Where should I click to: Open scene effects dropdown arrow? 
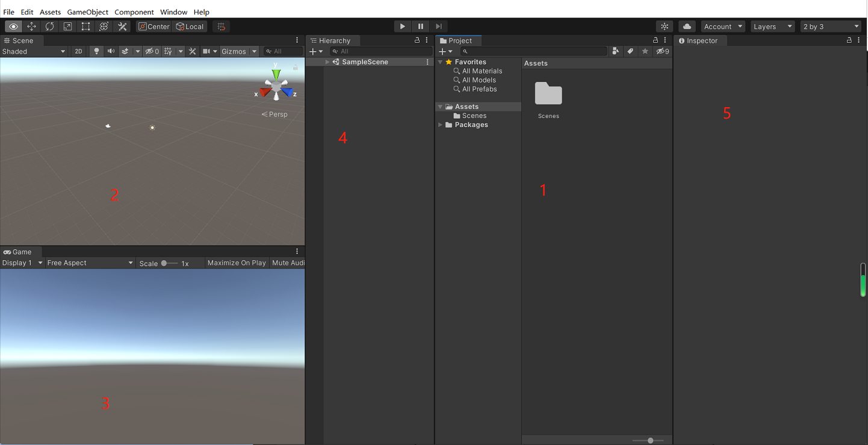tap(138, 51)
